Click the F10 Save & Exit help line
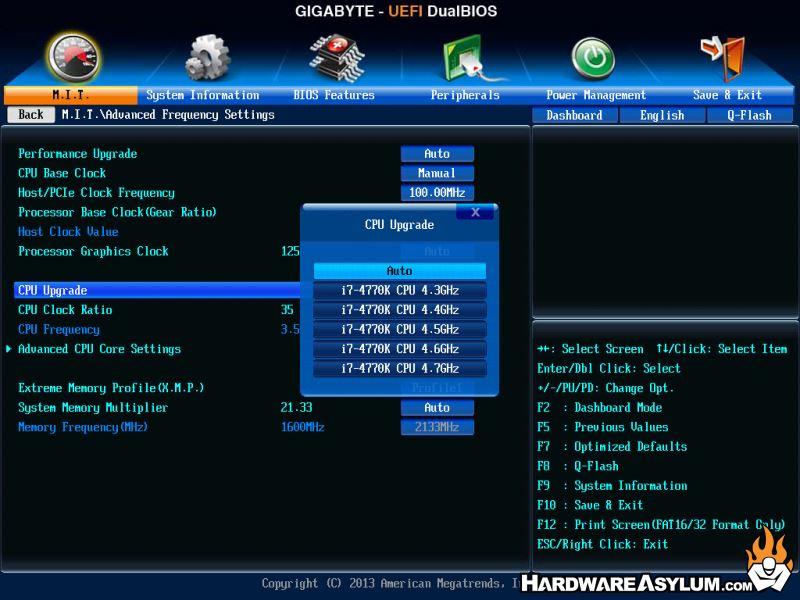 coord(590,505)
